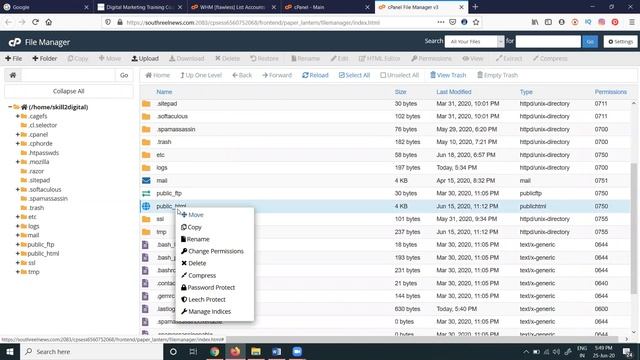Click the Windows Start button
This screenshot has width=640, height=360.
[x=10, y=351]
